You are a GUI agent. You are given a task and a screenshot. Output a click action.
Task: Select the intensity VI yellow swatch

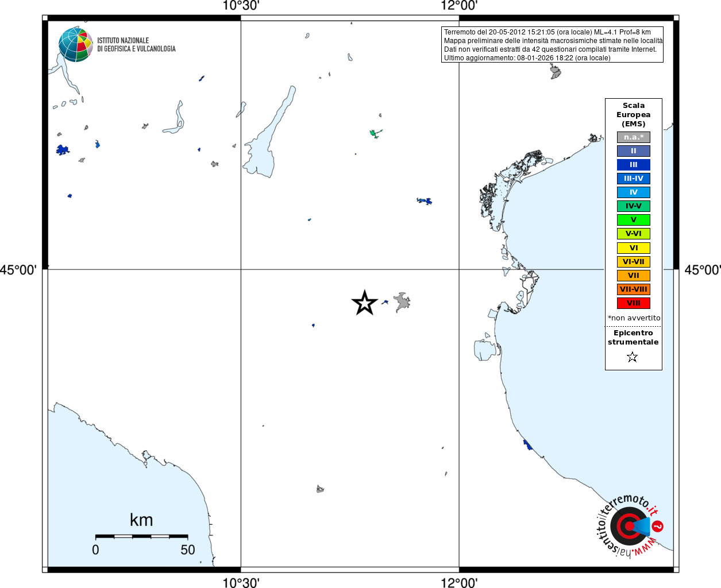pyautogui.click(x=634, y=248)
